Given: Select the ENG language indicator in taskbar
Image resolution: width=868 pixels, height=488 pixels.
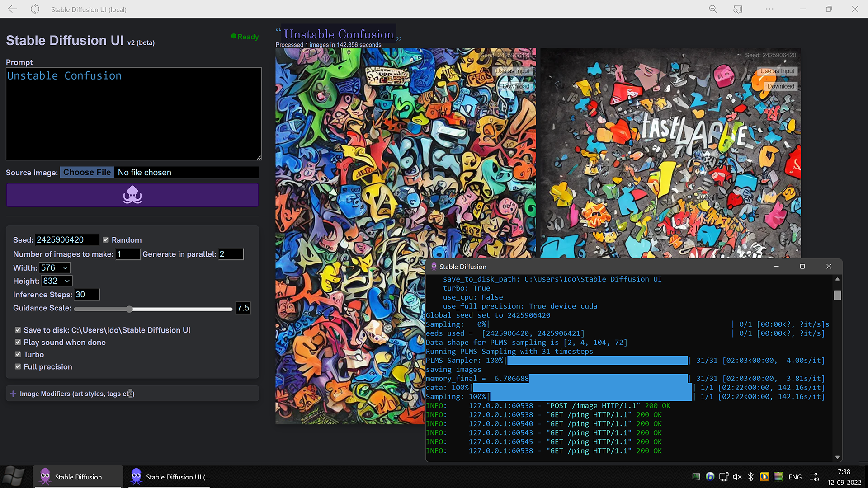Looking at the screenshot, I should (794, 477).
